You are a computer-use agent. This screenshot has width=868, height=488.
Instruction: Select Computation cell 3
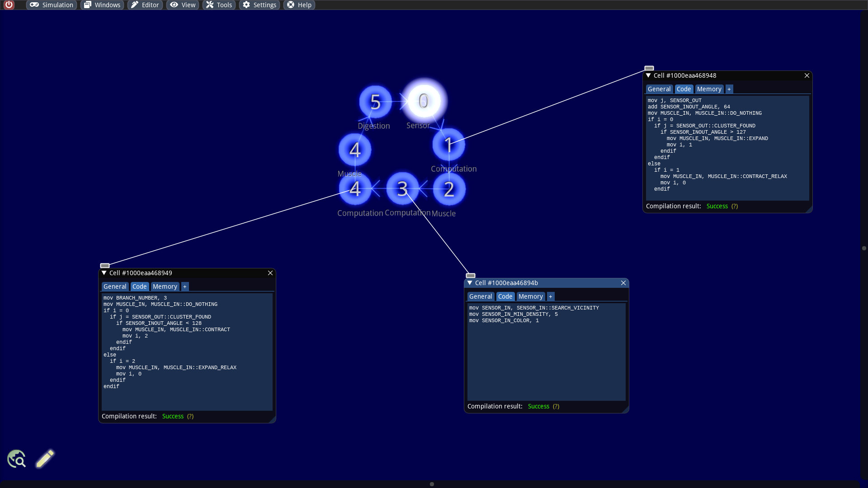402,188
